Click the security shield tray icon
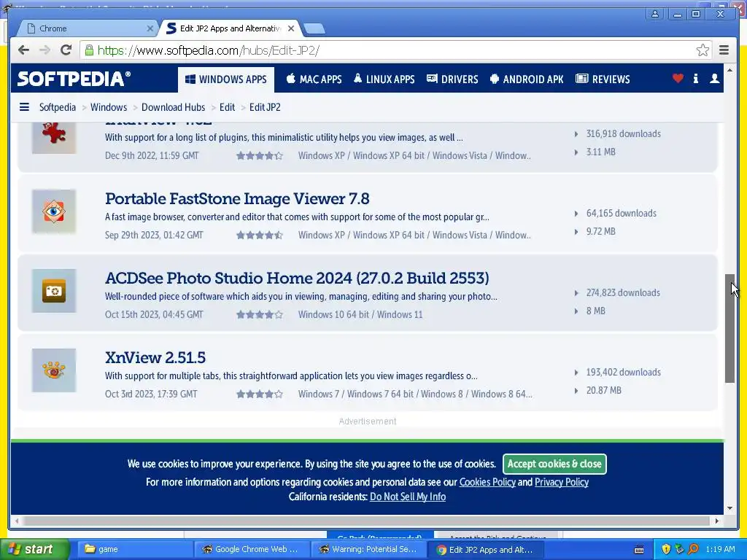The width and height of the screenshot is (747, 560). [x=666, y=549]
